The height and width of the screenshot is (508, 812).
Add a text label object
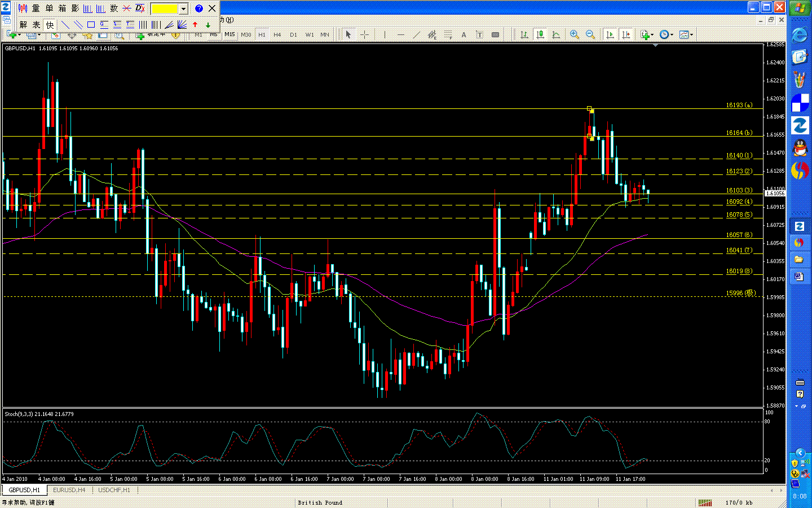point(479,34)
